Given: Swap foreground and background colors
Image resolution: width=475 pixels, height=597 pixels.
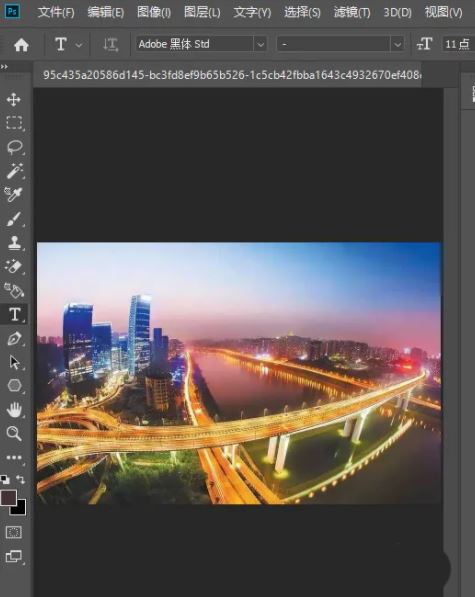Looking at the screenshot, I should [x=21, y=480].
